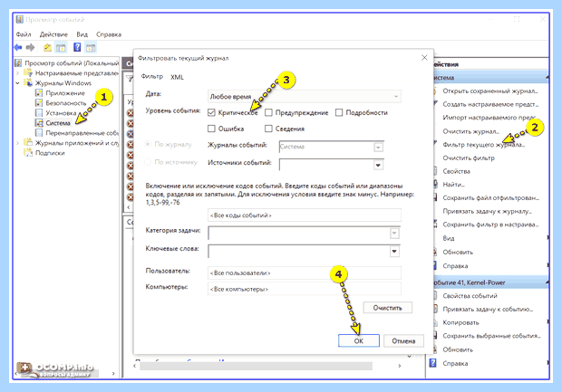The width and height of the screenshot is (562, 392).
Task: Click the up-folder toolbar icon
Action: click(47, 47)
